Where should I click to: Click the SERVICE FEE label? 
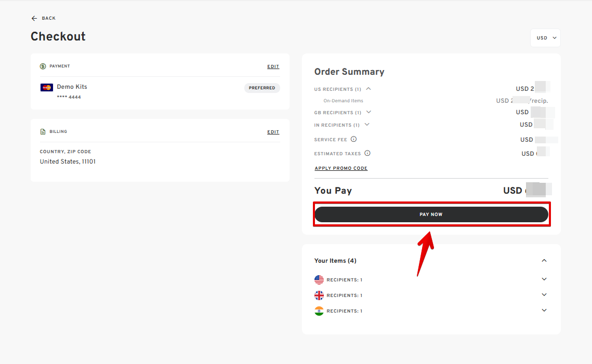click(331, 140)
